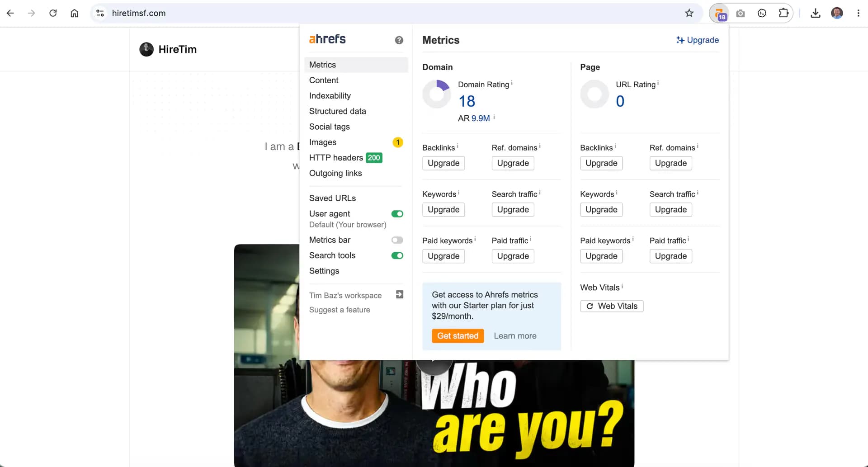This screenshot has height=467, width=868.
Task: Click the camera screenshot extension icon
Action: [741, 13]
